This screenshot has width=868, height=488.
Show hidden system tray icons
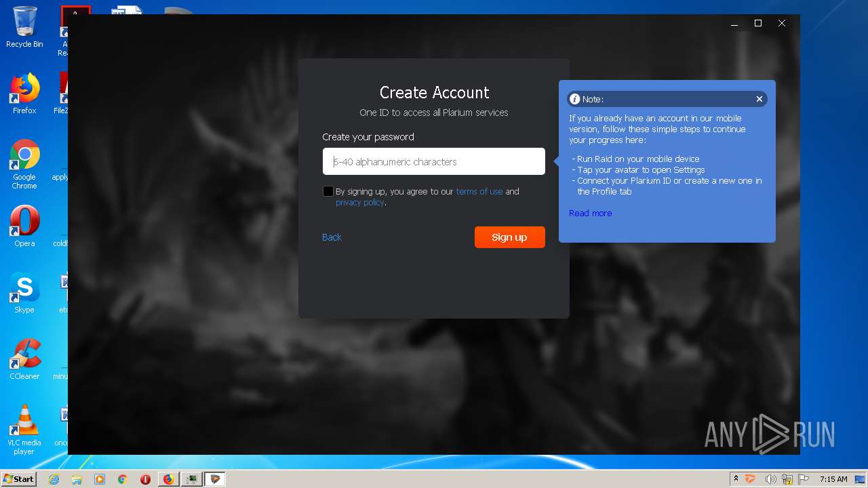(736, 479)
